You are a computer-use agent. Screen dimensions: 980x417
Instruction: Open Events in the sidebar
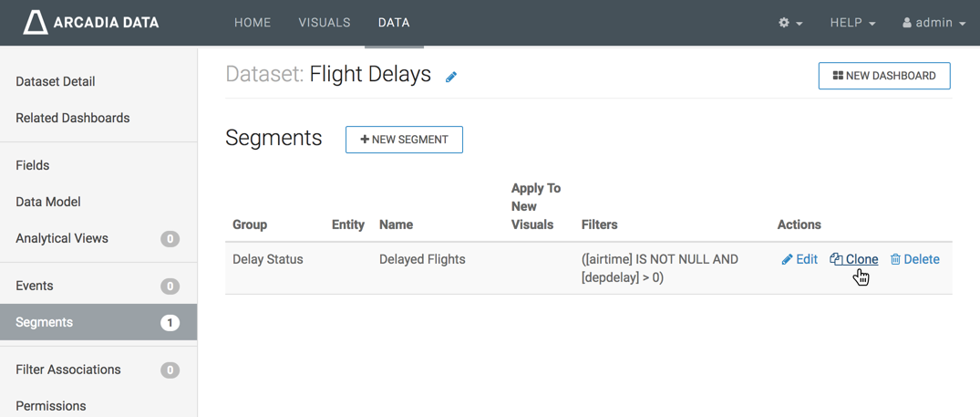[x=35, y=286]
